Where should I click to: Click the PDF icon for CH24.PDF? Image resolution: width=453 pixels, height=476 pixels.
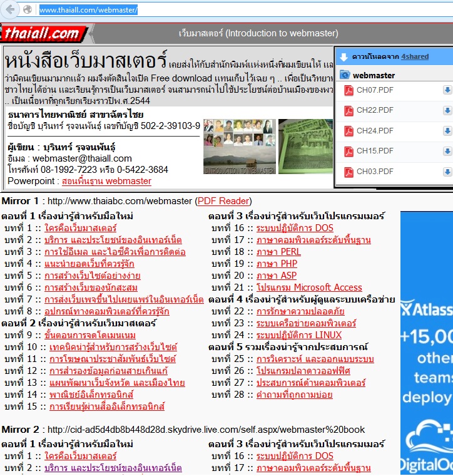click(x=349, y=131)
